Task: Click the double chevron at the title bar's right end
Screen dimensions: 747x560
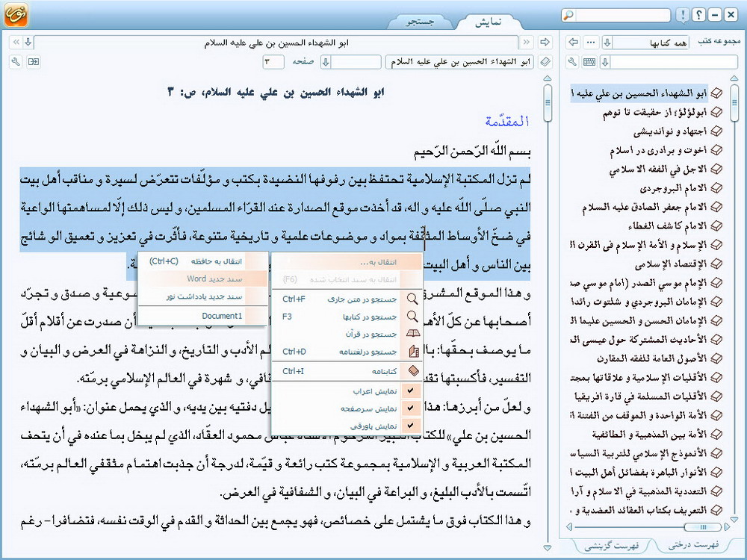Action: (x=527, y=43)
